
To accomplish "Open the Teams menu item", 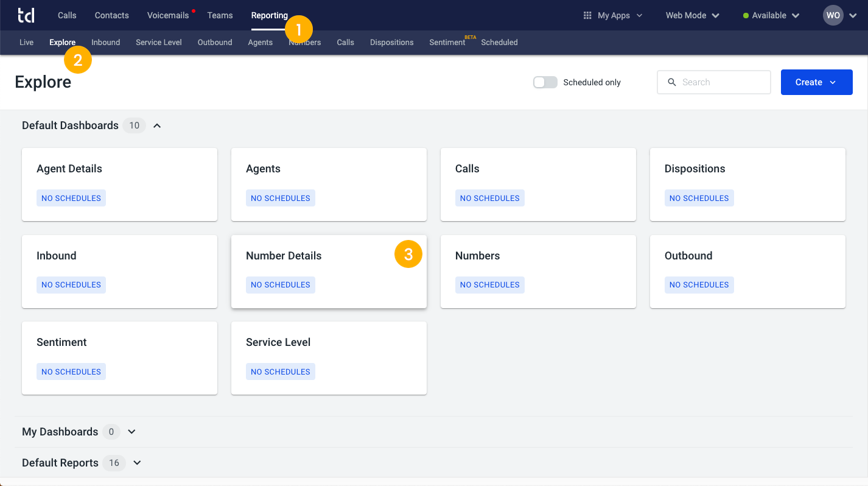I will (x=220, y=15).
